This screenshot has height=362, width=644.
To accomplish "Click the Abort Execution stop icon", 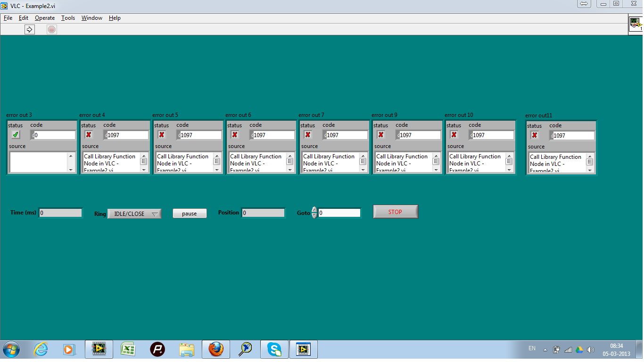I will pos(52,30).
